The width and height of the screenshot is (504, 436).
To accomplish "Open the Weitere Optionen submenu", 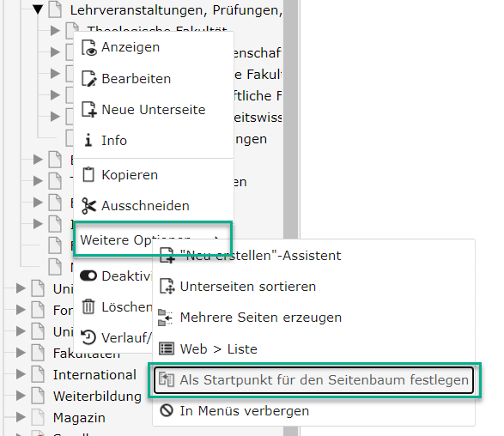I will [x=153, y=239].
